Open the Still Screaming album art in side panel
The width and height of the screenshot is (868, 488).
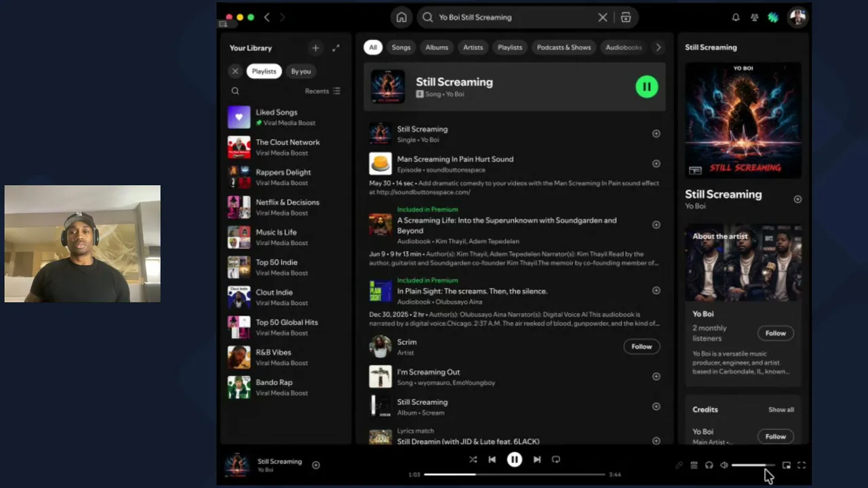coord(743,121)
